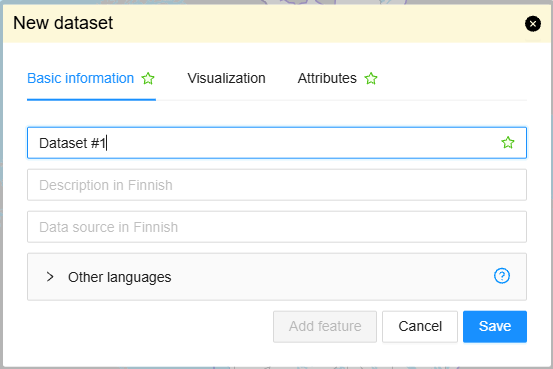Click the green star beside Attributes
The image size is (553, 369).
[371, 78]
